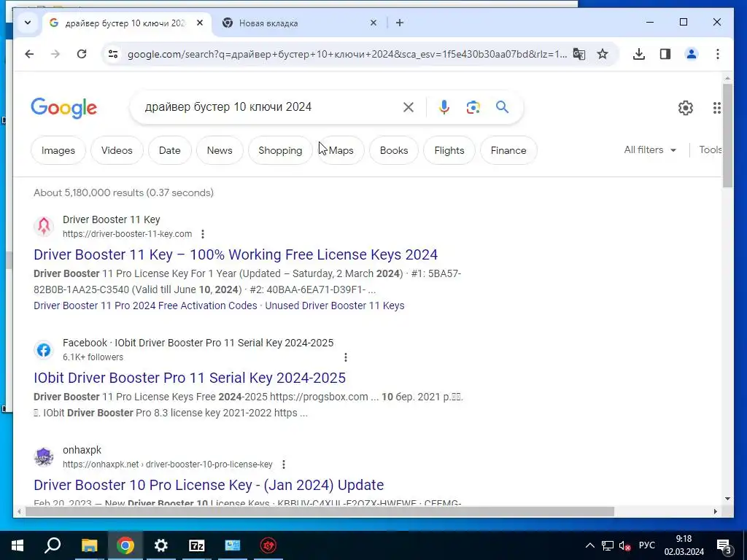The height and width of the screenshot is (560, 747).
Task: Start voice search with microphone icon
Action: click(x=444, y=107)
